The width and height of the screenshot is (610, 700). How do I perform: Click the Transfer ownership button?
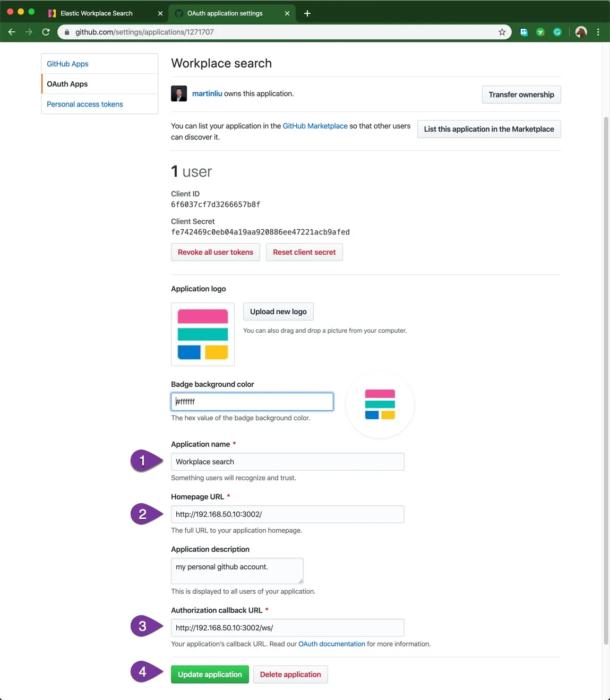pos(521,95)
